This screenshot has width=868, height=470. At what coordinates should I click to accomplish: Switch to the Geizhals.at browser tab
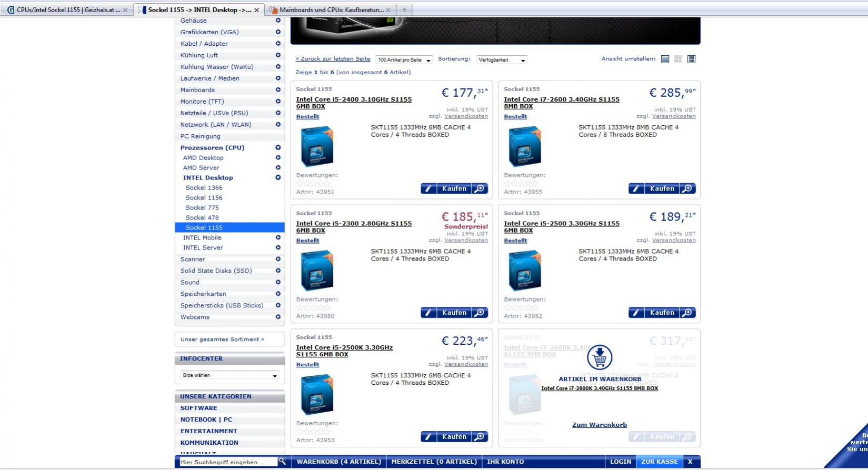click(x=67, y=10)
